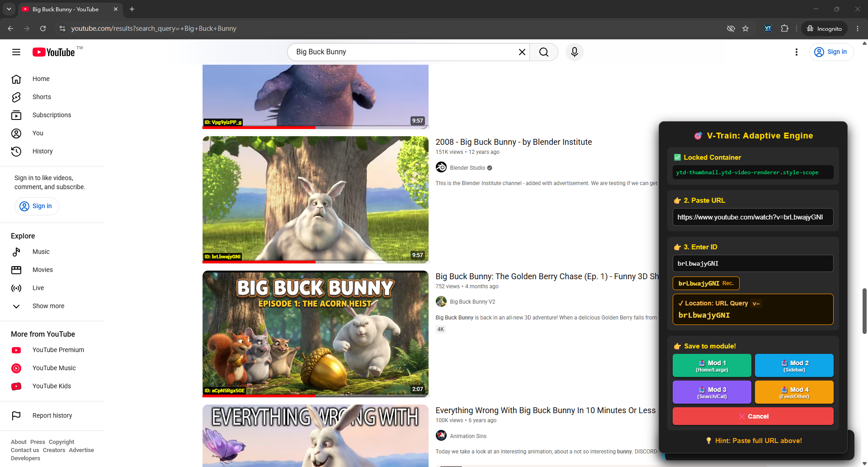Toggle the Locked Container checkbox
868x467 pixels.
677,157
